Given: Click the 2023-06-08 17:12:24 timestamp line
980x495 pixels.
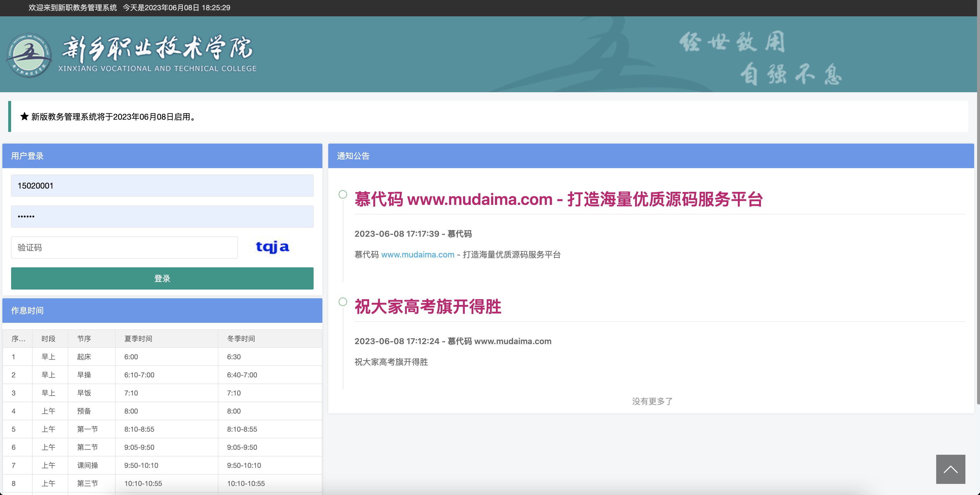Looking at the screenshot, I should [453, 341].
